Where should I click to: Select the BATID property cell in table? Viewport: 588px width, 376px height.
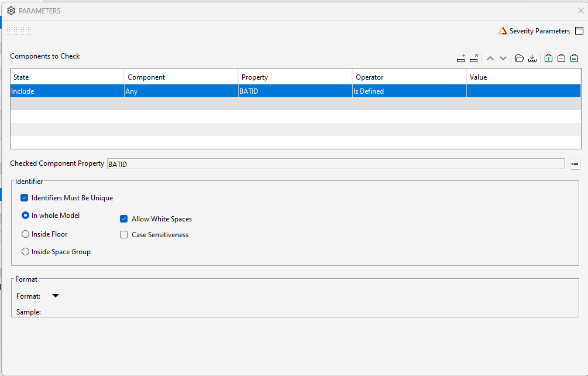click(295, 91)
